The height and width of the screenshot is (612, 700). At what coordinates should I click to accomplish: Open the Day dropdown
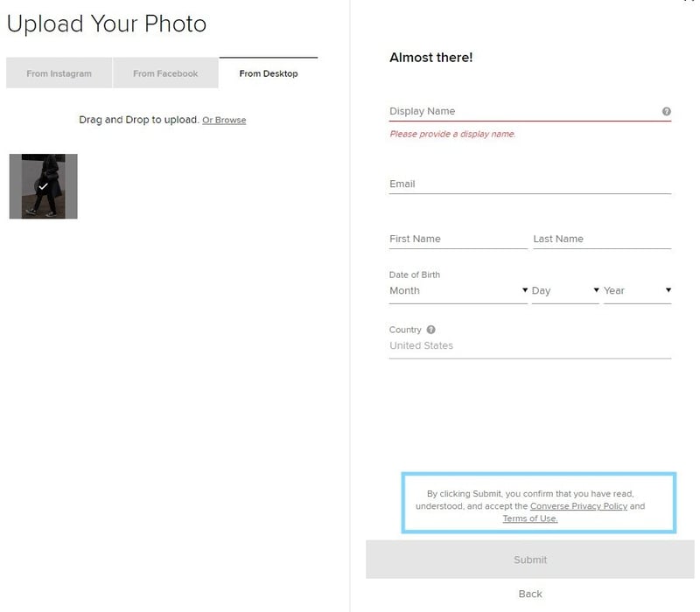pyautogui.click(x=564, y=289)
